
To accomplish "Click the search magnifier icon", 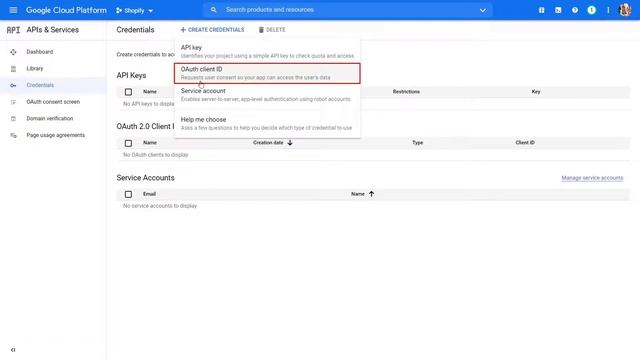I will (213, 10).
